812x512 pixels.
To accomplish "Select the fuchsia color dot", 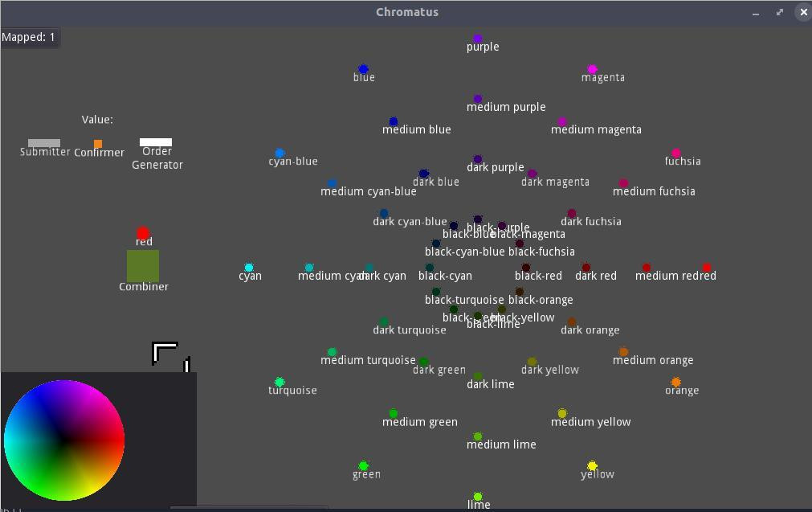I will [675, 153].
